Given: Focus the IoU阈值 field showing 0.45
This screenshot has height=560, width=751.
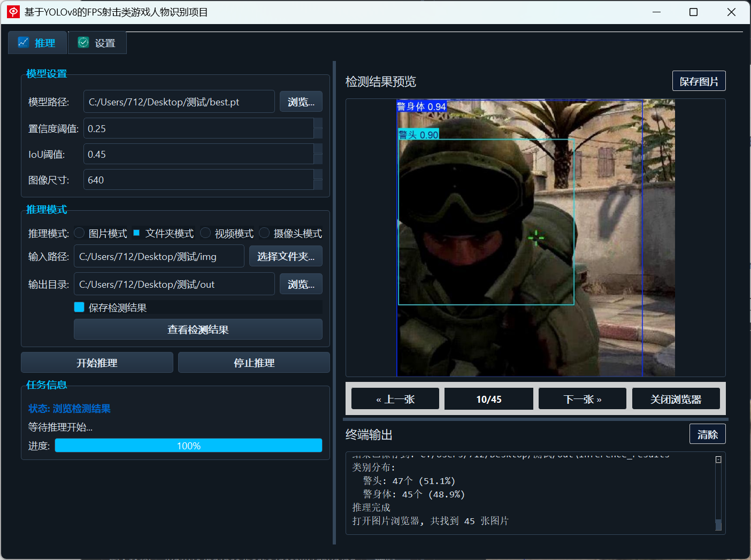Looking at the screenshot, I should pos(198,154).
